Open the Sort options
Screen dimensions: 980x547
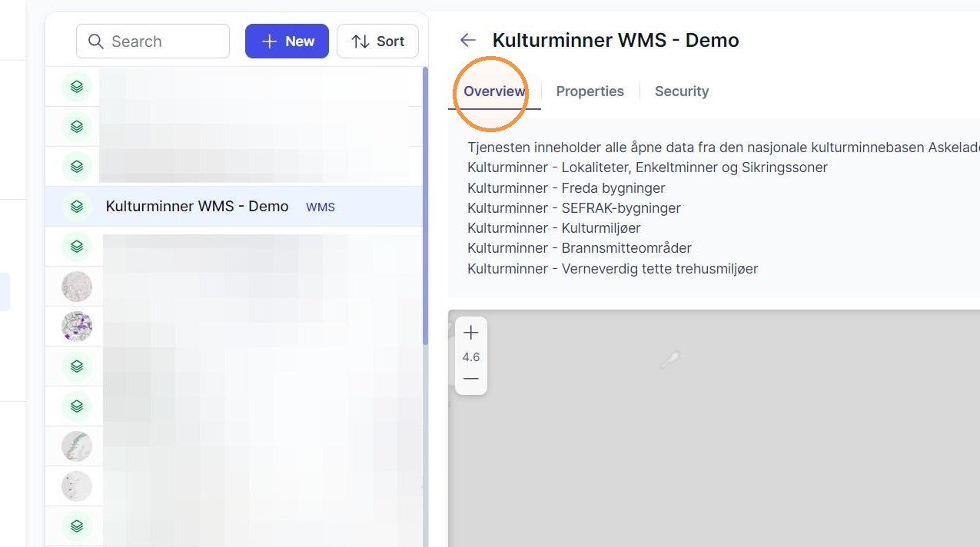pos(377,41)
